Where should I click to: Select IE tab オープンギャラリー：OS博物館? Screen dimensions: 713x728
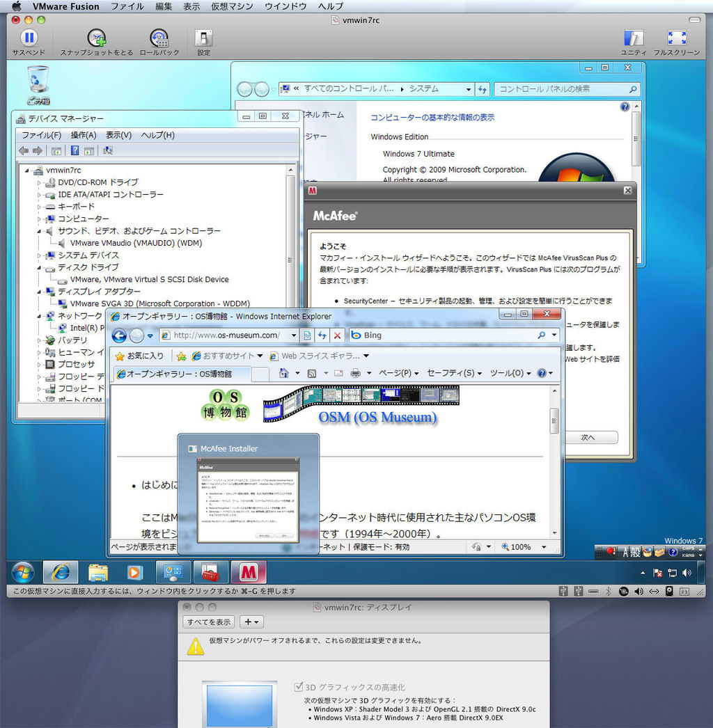tap(182, 374)
